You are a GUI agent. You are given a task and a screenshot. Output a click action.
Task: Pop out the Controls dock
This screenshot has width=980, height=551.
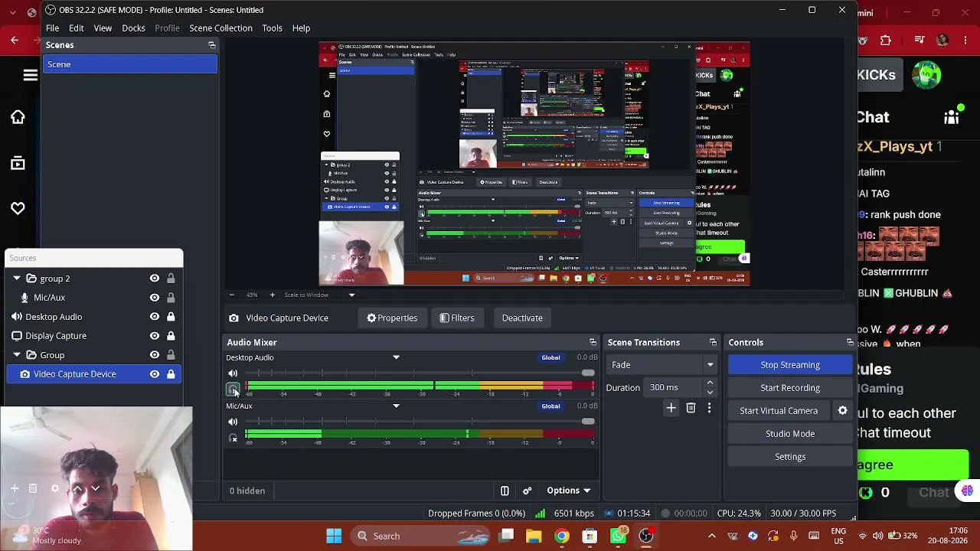(850, 342)
